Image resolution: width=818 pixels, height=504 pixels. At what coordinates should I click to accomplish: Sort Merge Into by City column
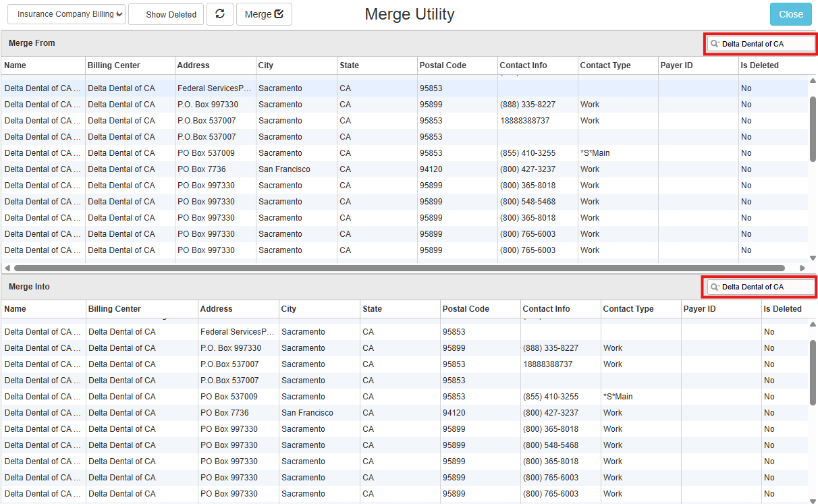(x=319, y=309)
